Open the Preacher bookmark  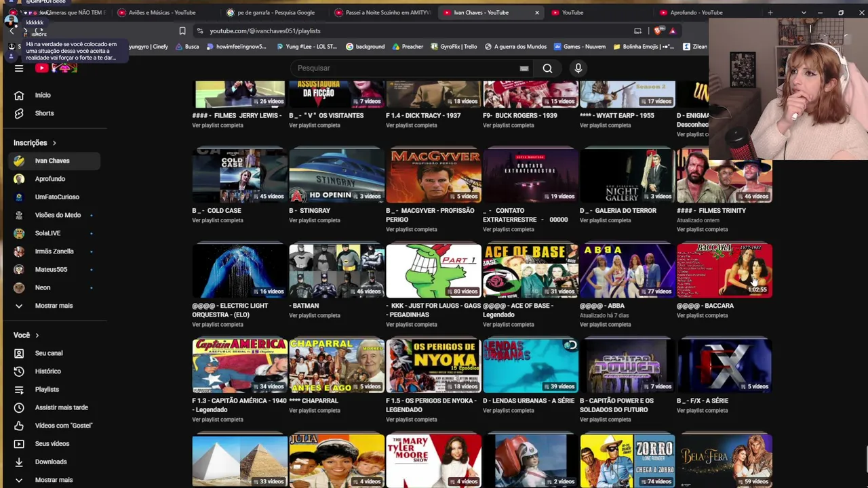407,47
